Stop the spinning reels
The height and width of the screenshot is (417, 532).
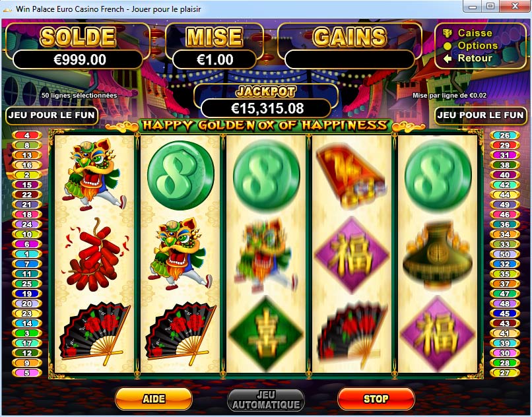click(x=376, y=399)
